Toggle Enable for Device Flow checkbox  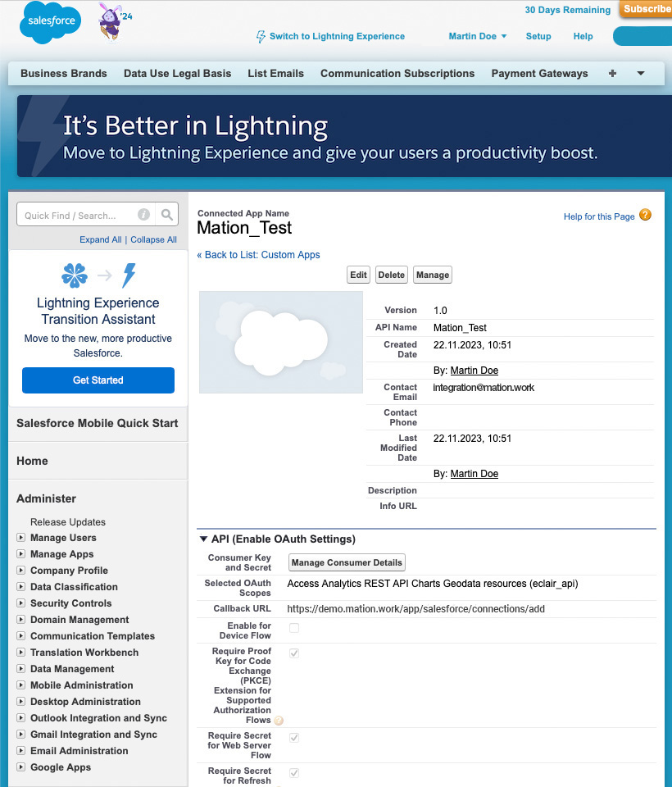tap(294, 628)
